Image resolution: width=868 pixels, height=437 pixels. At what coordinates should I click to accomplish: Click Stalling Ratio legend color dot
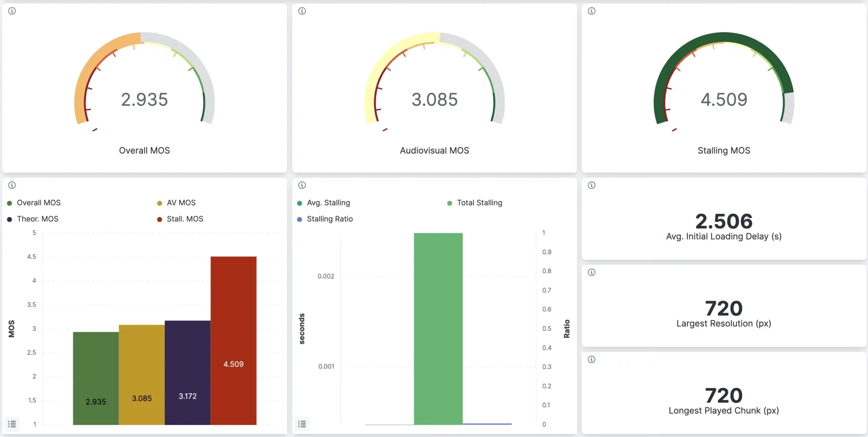pyautogui.click(x=300, y=219)
